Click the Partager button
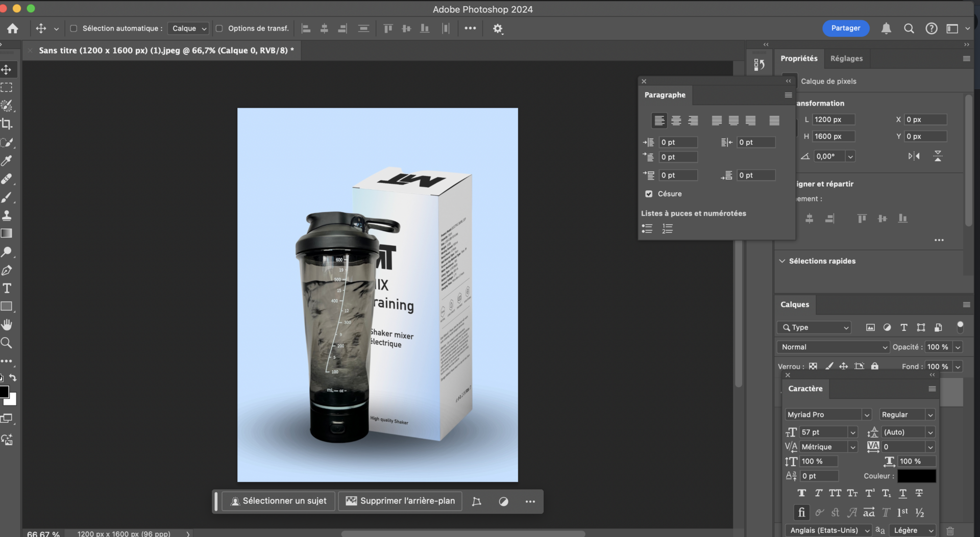Screen dimensions: 980x537 pyautogui.click(x=846, y=28)
